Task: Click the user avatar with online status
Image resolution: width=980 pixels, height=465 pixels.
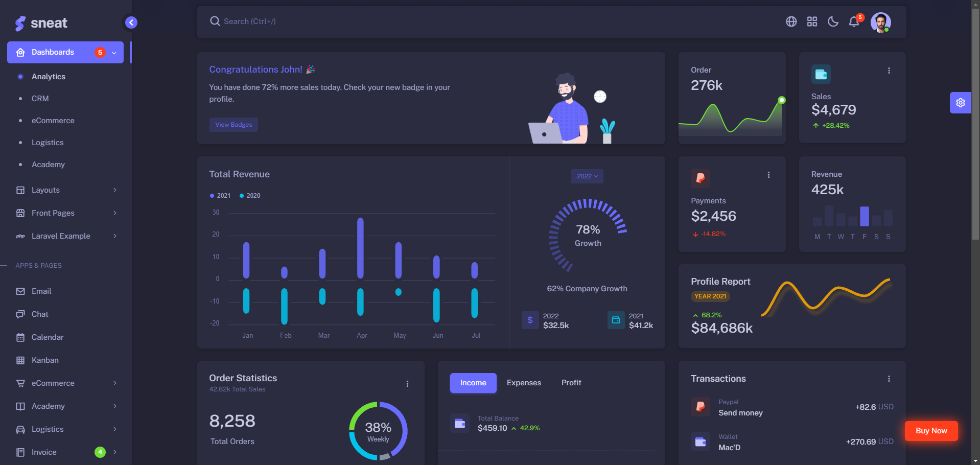Action: tap(880, 22)
